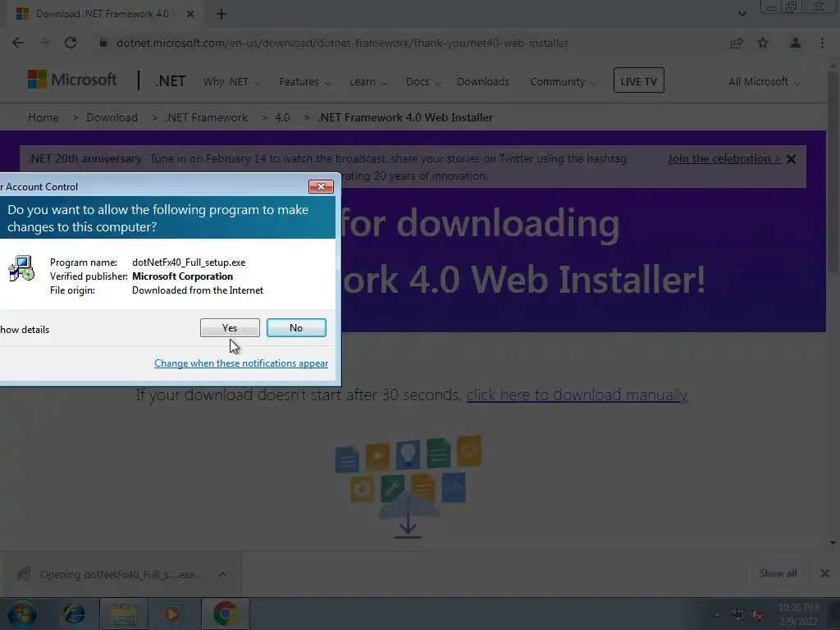This screenshot has height=630, width=840.
Task: Launch Internet Explorer from taskbar
Action: pos(73,614)
